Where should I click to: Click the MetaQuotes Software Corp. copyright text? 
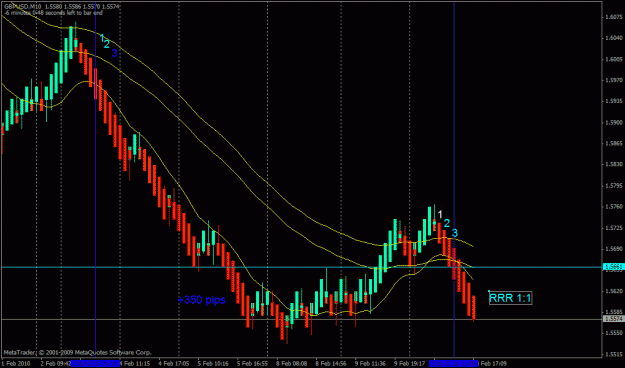pyautogui.click(x=77, y=353)
